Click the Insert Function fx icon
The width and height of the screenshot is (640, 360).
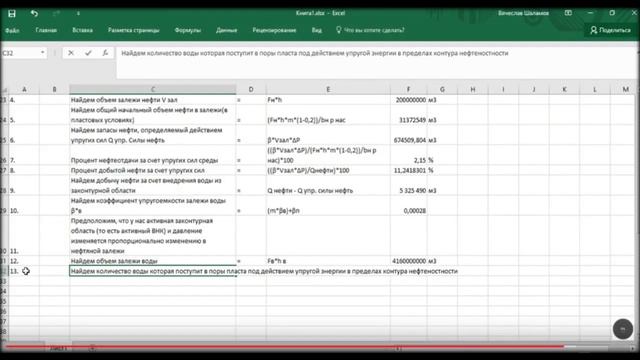[x=105, y=53]
